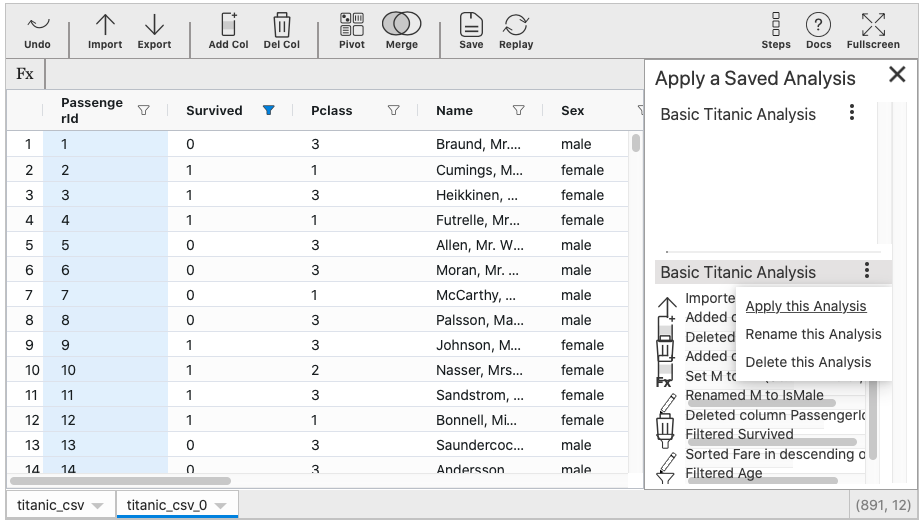923x524 pixels.
Task: Toggle the active Survived column filter
Action: (268, 111)
